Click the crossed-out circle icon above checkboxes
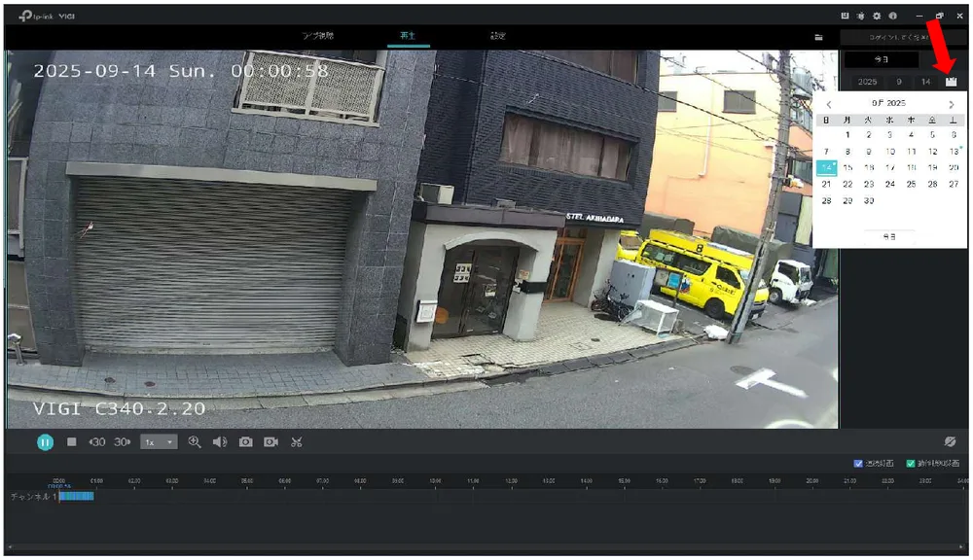This screenshot has width=973, height=560. point(950,441)
